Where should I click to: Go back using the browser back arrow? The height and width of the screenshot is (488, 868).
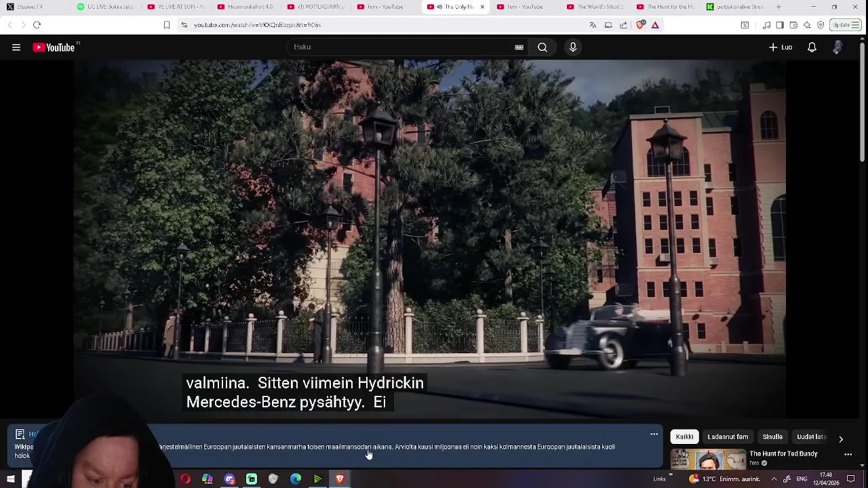coord(9,25)
